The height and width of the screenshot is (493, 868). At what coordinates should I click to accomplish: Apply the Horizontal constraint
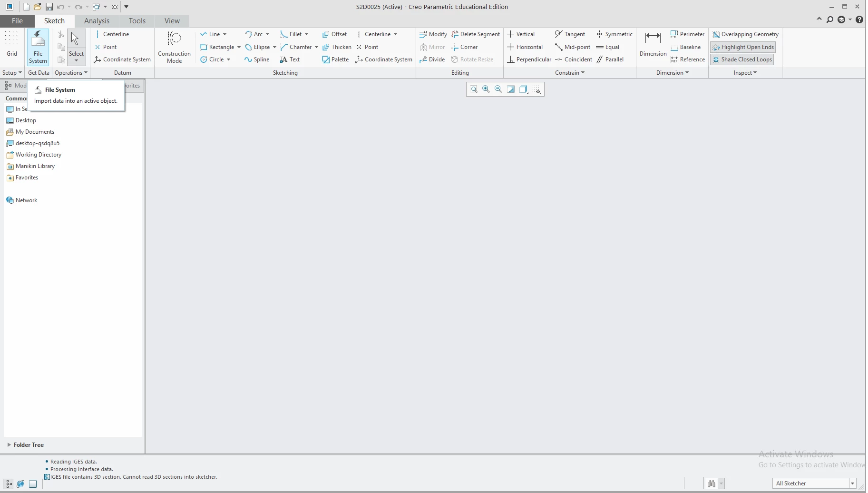coord(525,47)
